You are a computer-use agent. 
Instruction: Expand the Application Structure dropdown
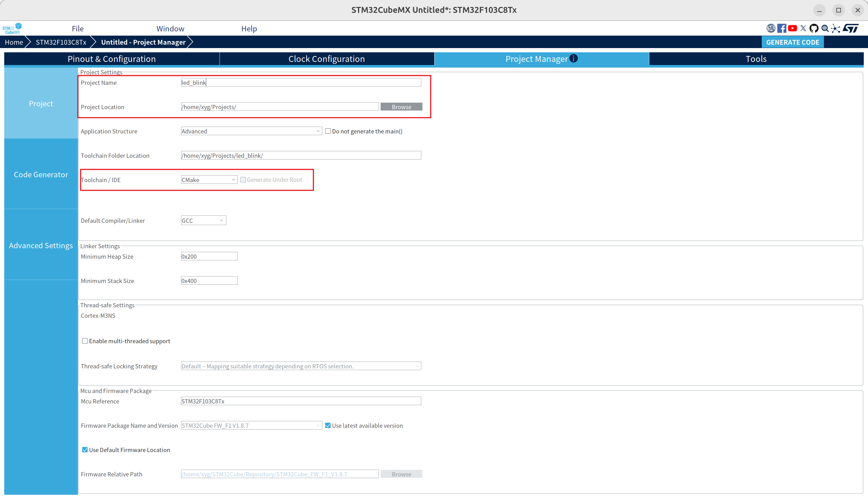point(251,131)
